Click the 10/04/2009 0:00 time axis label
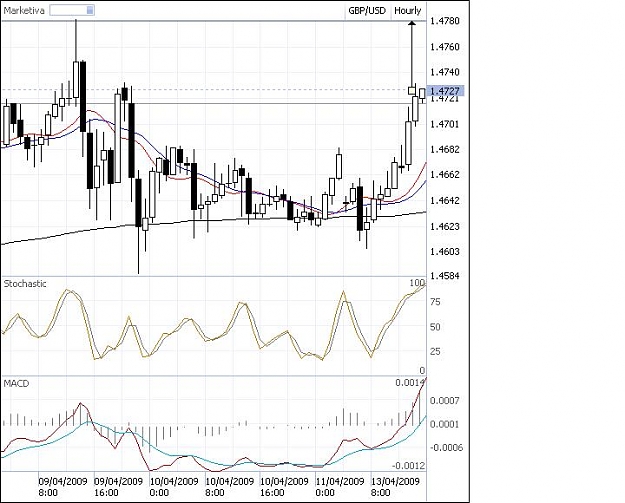Viewport: 625px width, 503px height. click(174, 487)
